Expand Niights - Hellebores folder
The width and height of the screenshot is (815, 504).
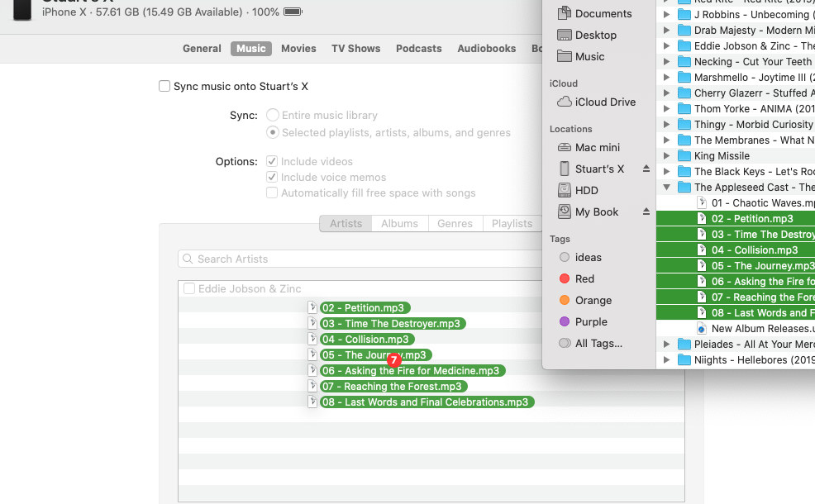coord(666,359)
